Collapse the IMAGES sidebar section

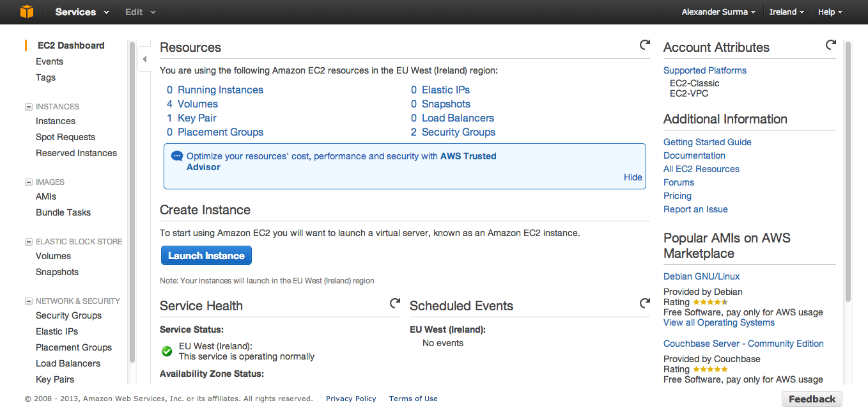[x=28, y=182]
